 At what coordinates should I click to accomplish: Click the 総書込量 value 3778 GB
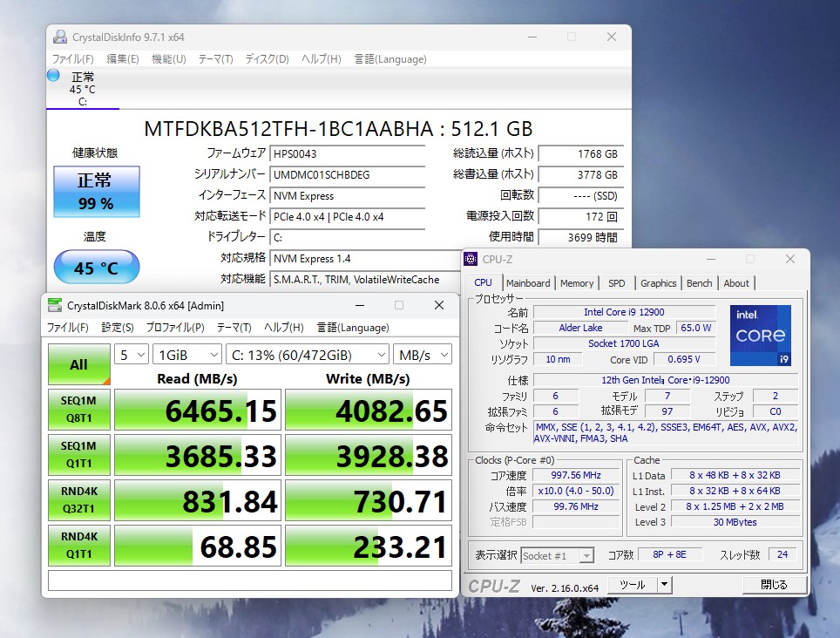580,174
